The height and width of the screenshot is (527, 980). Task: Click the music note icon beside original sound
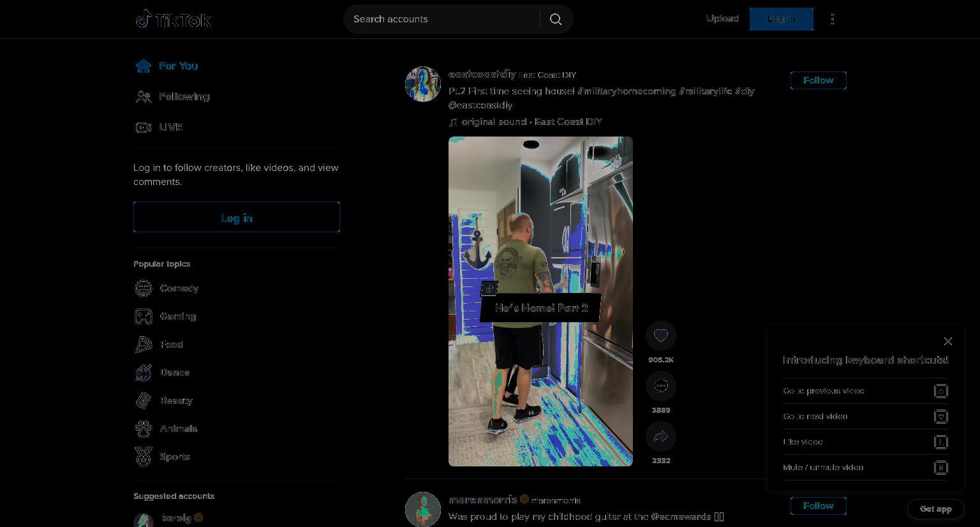tap(453, 122)
